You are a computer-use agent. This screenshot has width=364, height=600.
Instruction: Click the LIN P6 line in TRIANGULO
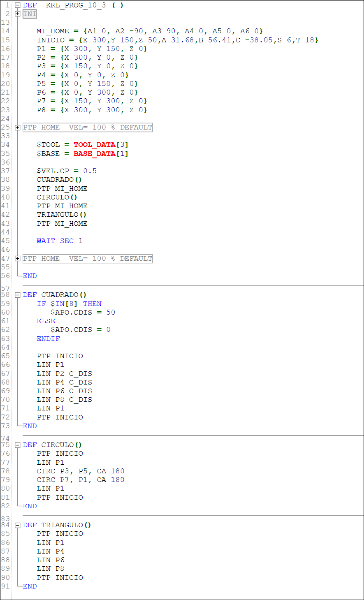click(x=51, y=560)
